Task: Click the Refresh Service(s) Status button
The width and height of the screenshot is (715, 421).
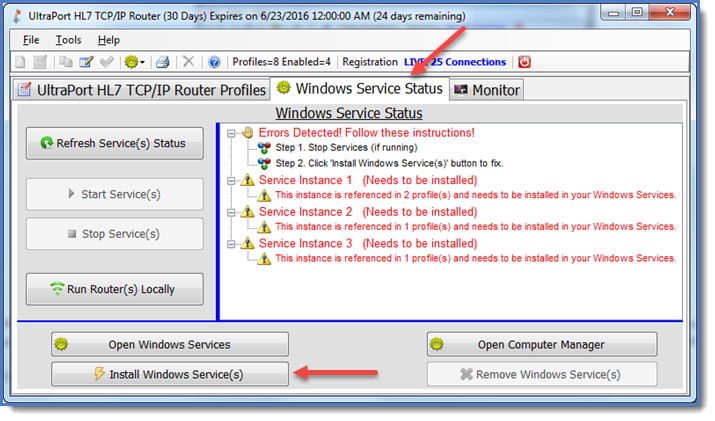Action: pos(114,143)
